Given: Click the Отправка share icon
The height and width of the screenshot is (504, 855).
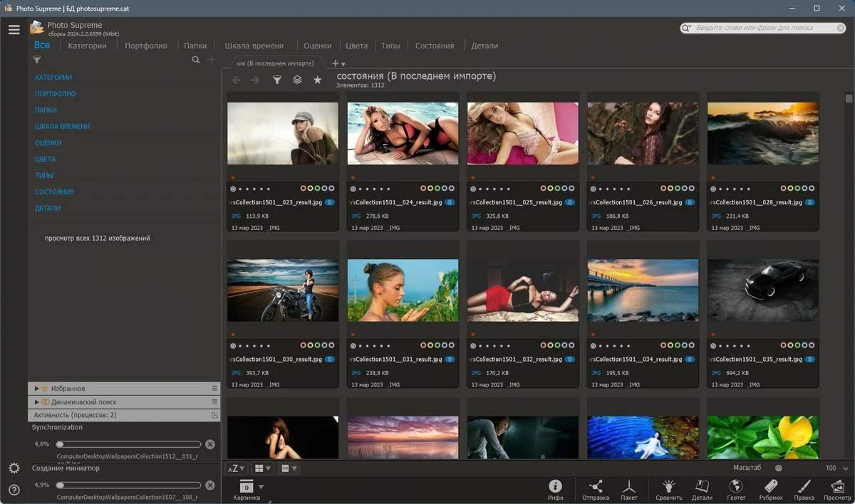Looking at the screenshot, I should pyautogui.click(x=596, y=489).
